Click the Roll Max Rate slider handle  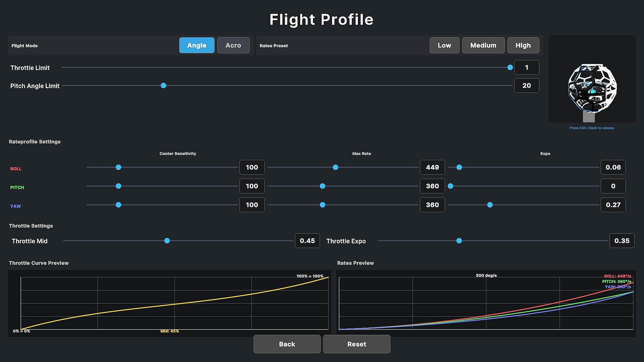[335, 167]
